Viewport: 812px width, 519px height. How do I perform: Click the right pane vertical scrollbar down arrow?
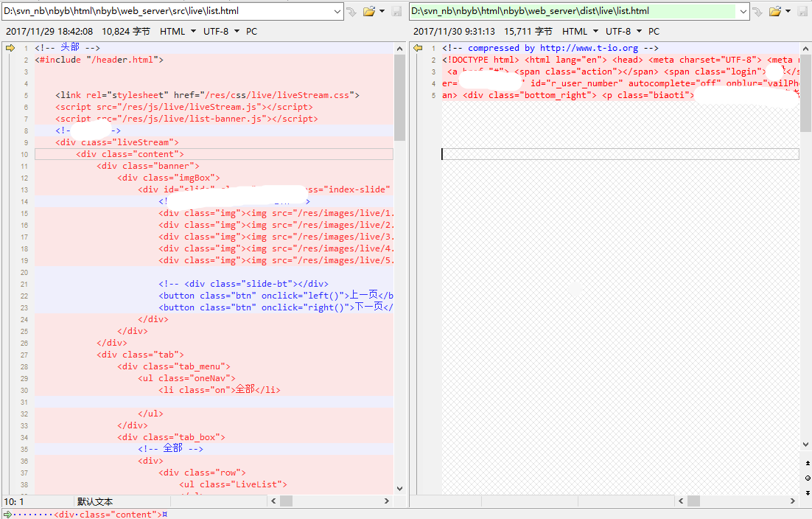[x=805, y=445]
